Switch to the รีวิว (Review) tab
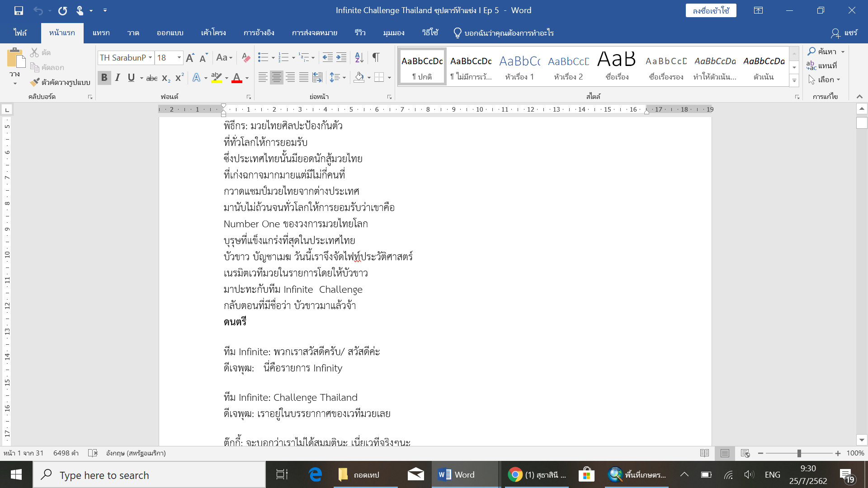The width and height of the screenshot is (868, 488). point(360,33)
